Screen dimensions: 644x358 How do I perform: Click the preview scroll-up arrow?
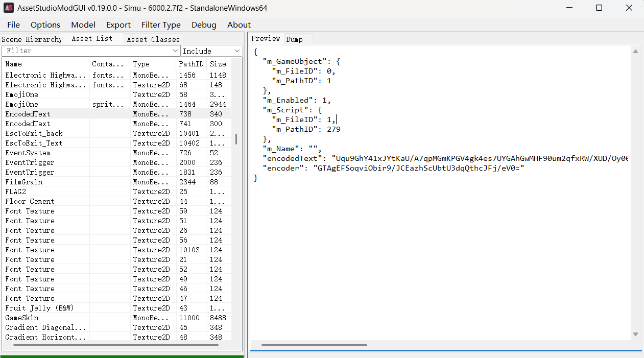(x=635, y=52)
